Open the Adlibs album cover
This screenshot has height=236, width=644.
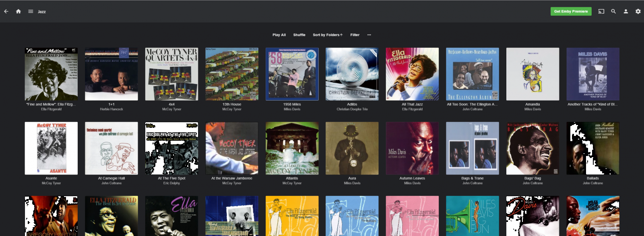coord(352,74)
